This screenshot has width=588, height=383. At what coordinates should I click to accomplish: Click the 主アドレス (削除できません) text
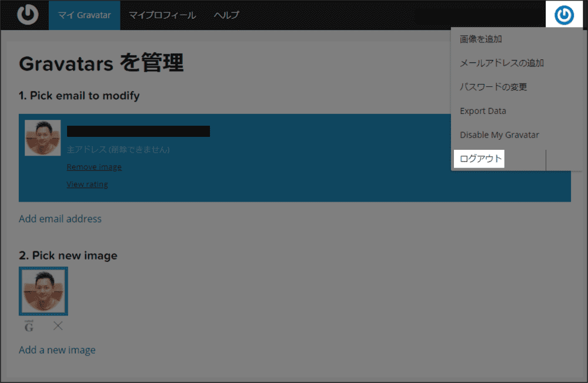click(118, 150)
